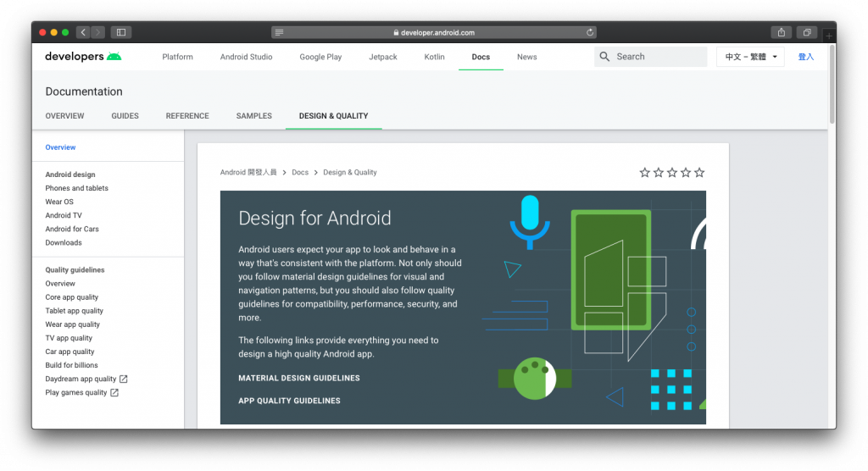Open Wear OS in sidebar

tap(59, 202)
